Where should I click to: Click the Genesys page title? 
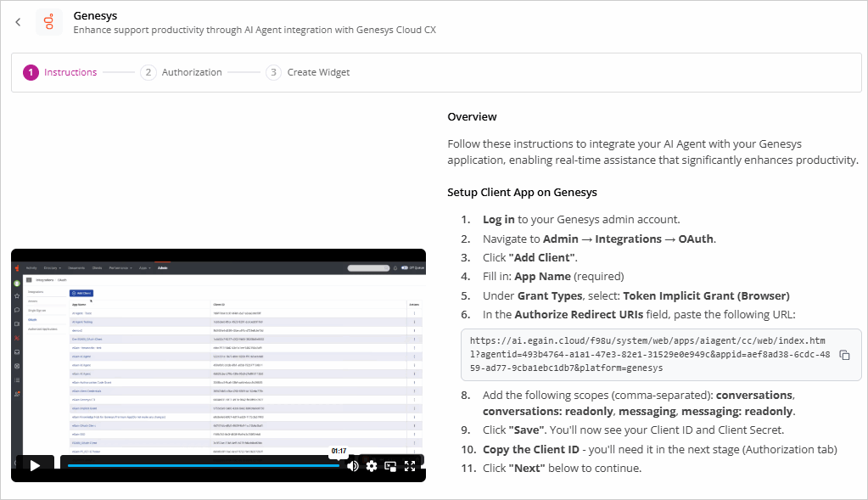(95, 15)
